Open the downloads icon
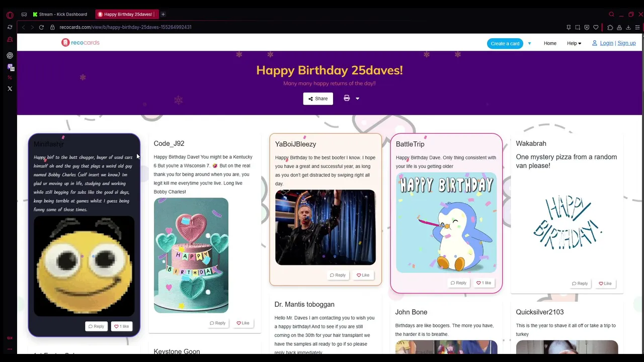Viewport: 644px width, 362px height. 628,27
